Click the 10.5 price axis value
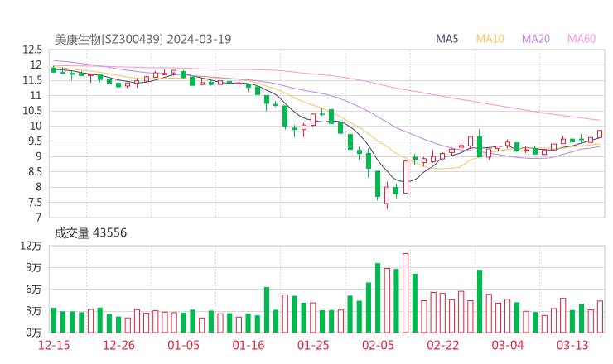Screen dimensions: 613x364 tap(32, 111)
